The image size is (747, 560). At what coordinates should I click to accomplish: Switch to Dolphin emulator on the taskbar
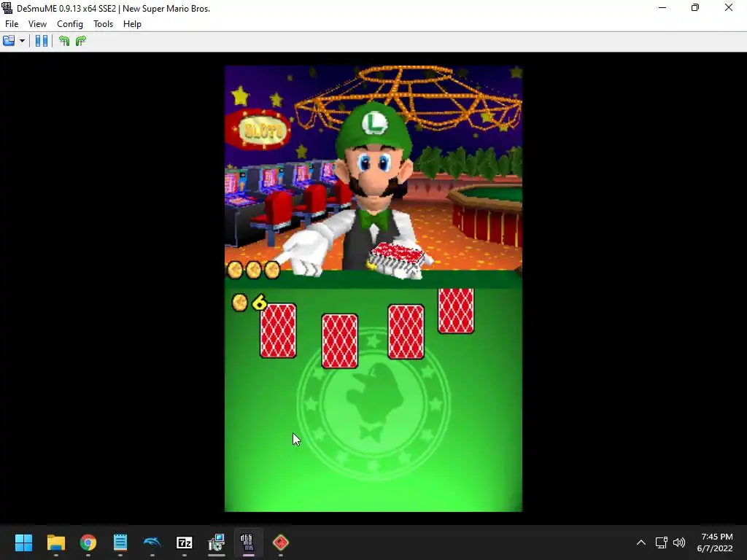click(152, 542)
